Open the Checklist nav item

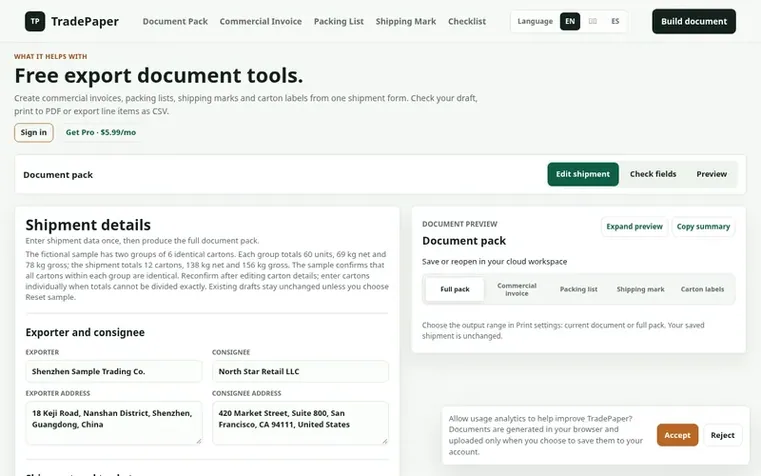coord(467,21)
